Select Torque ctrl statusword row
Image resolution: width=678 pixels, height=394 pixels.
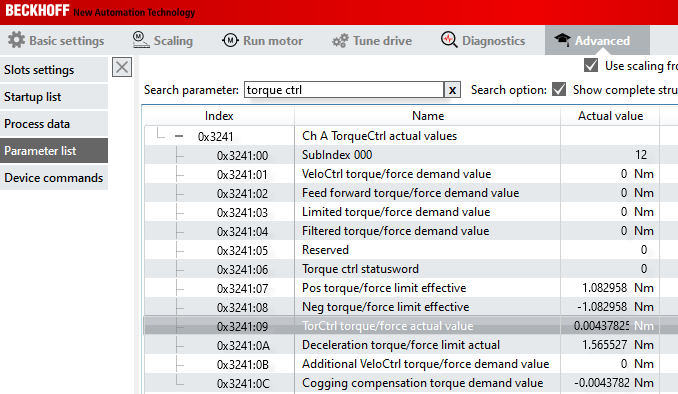point(411,269)
